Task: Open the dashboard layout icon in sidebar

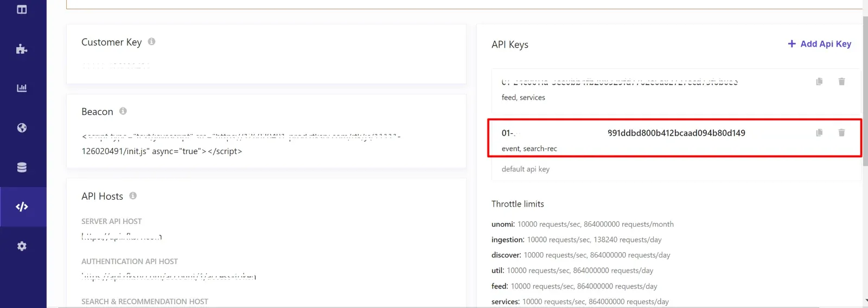Action: click(x=22, y=9)
